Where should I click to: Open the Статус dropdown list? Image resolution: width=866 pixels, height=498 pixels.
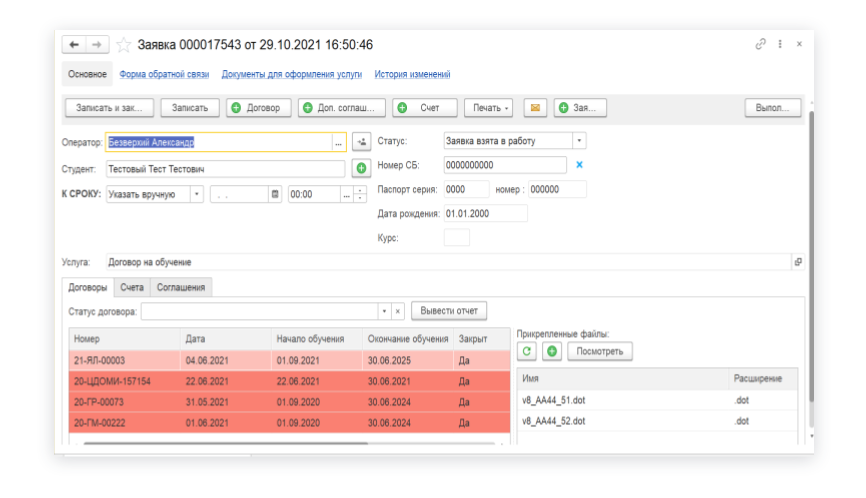click(x=579, y=141)
